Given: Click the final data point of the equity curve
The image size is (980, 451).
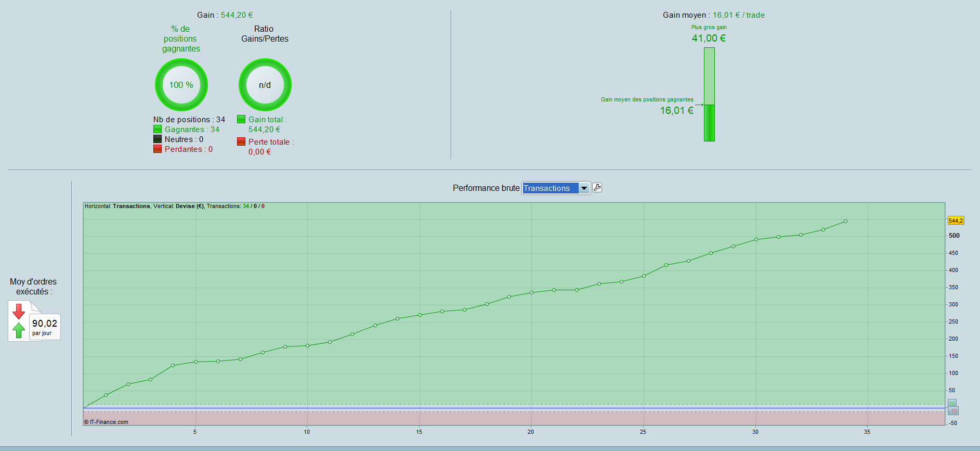Looking at the screenshot, I should click(x=845, y=222).
